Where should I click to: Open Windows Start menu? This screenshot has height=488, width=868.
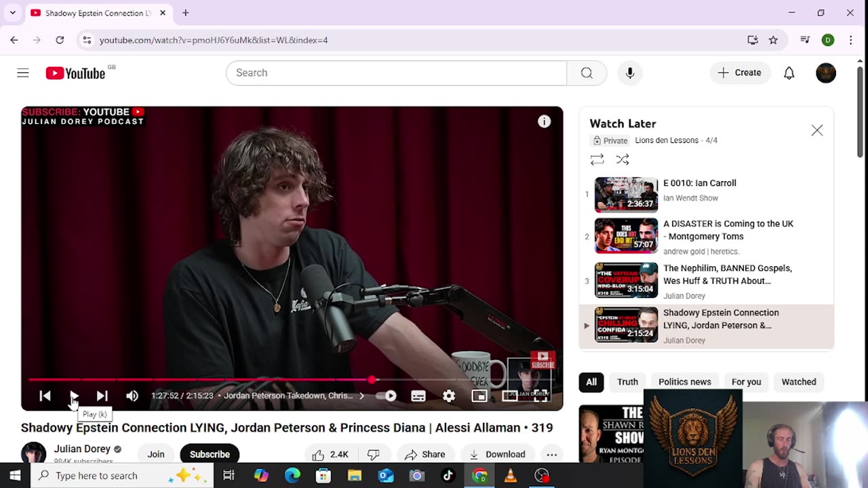tap(15, 476)
